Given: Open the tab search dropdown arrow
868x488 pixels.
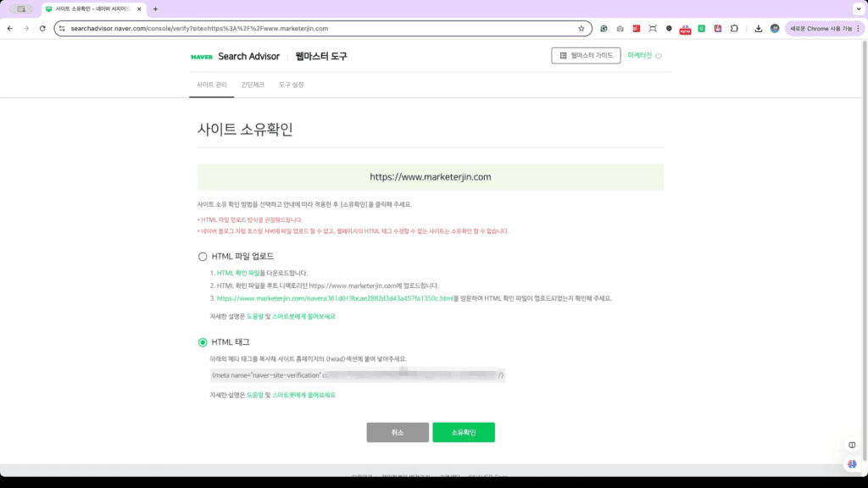Looking at the screenshot, I should pyautogui.click(x=856, y=8).
